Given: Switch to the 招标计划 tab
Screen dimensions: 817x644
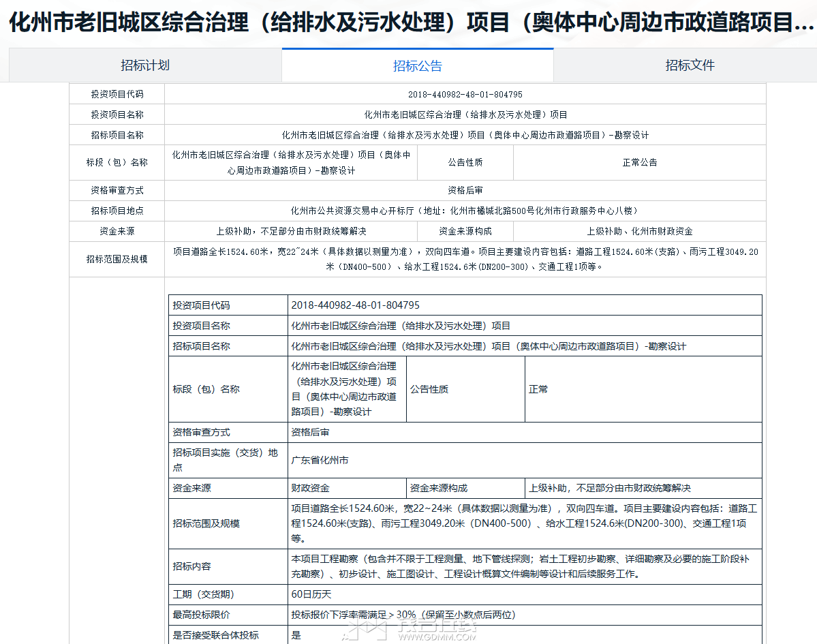Looking at the screenshot, I should coord(145,65).
